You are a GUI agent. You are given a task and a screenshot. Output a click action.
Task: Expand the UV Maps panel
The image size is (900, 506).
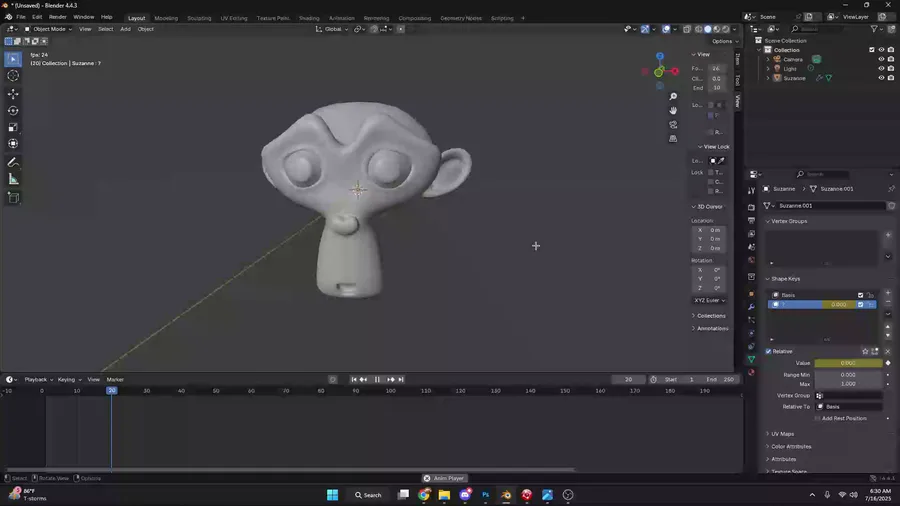coord(782,434)
